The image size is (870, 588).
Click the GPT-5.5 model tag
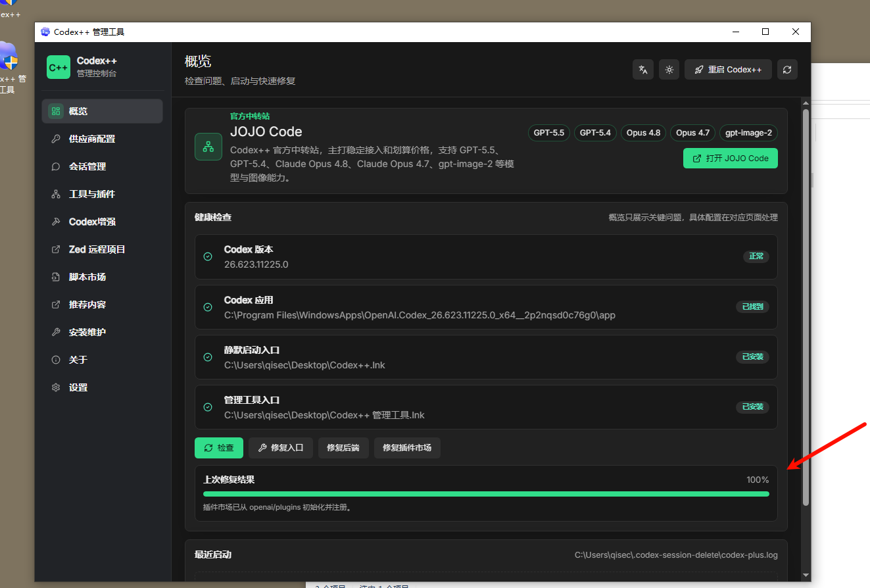point(549,133)
